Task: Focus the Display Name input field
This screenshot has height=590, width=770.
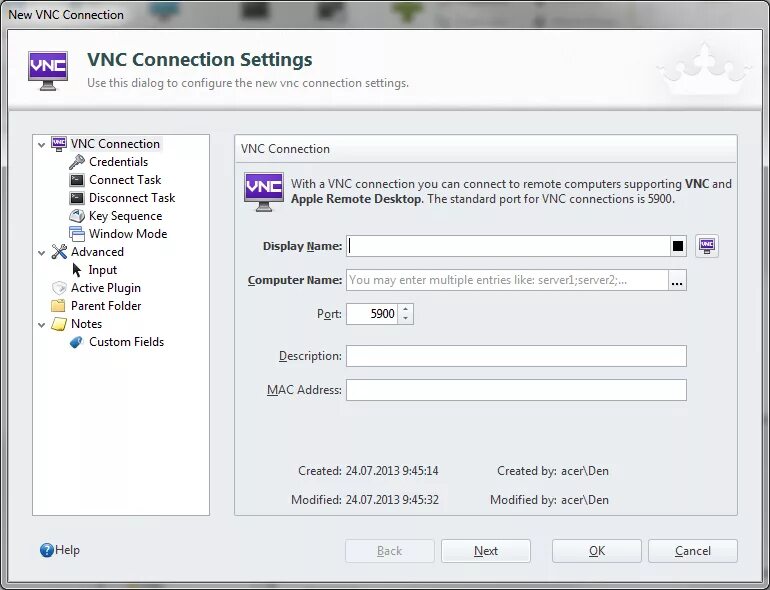Action: coord(508,246)
